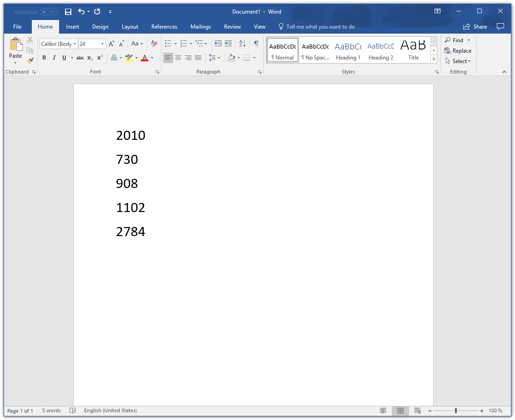Click the Replace button
This screenshot has width=515, height=420.
[x=458, y=50]
